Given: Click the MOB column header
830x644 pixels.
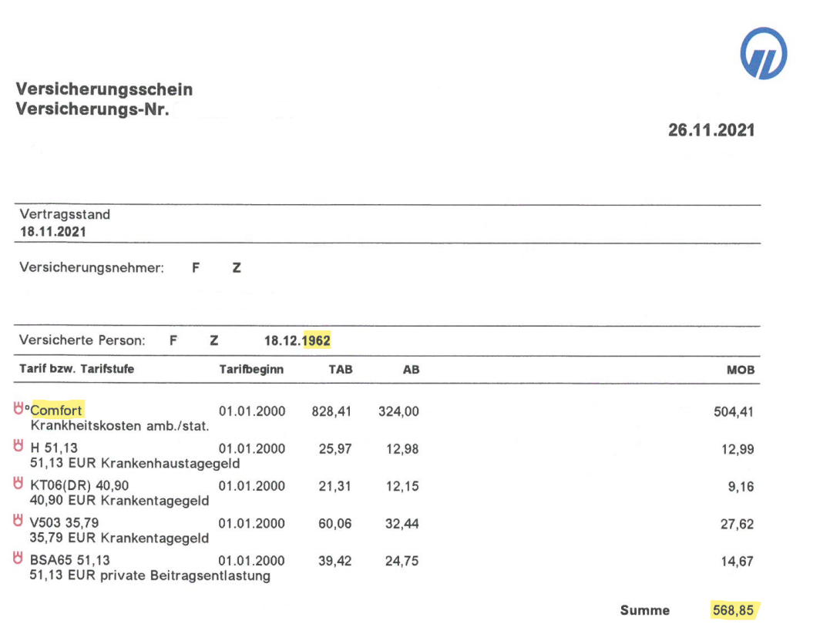Looking at the screenshot, I should (x=740, y=370).
